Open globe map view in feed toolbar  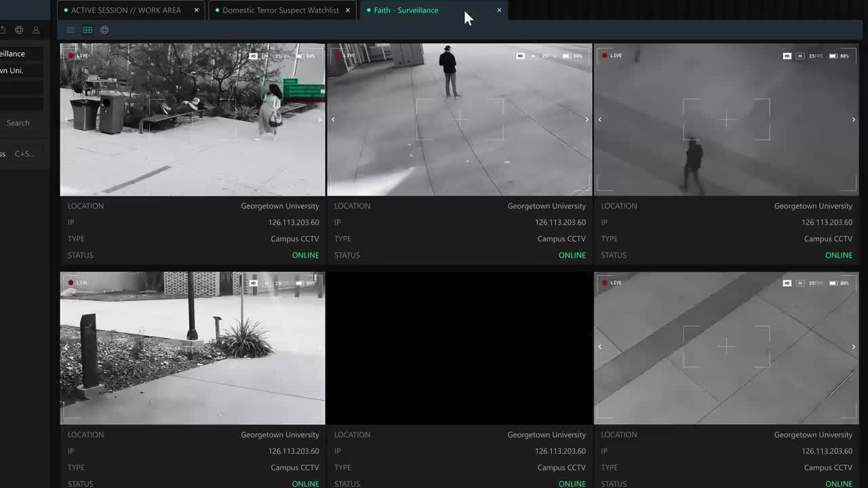click(104, 30)
